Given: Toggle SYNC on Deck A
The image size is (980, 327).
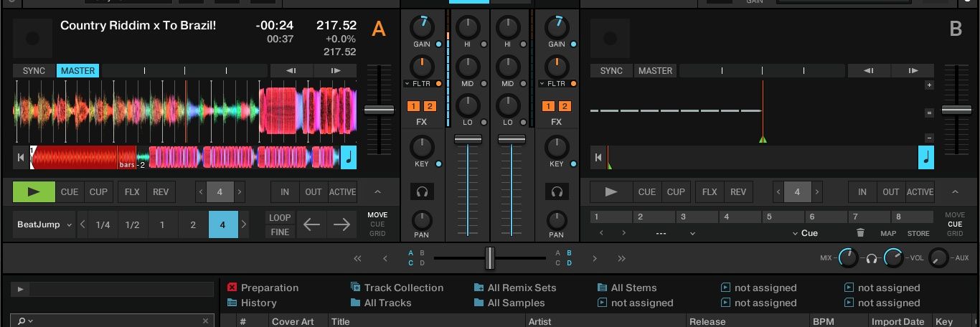Looking at the screenshot, I should [x=34, y=70].
